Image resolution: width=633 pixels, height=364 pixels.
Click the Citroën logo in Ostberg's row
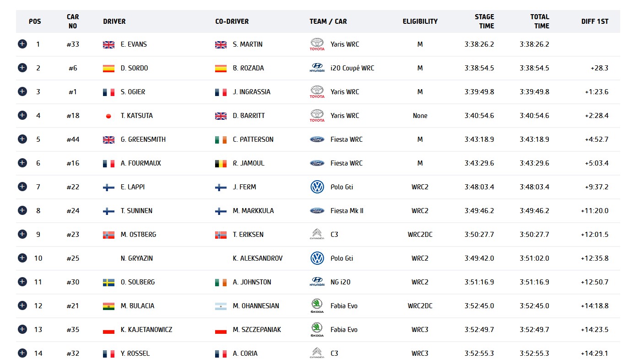pyautogui.click(x=317, y=234)
